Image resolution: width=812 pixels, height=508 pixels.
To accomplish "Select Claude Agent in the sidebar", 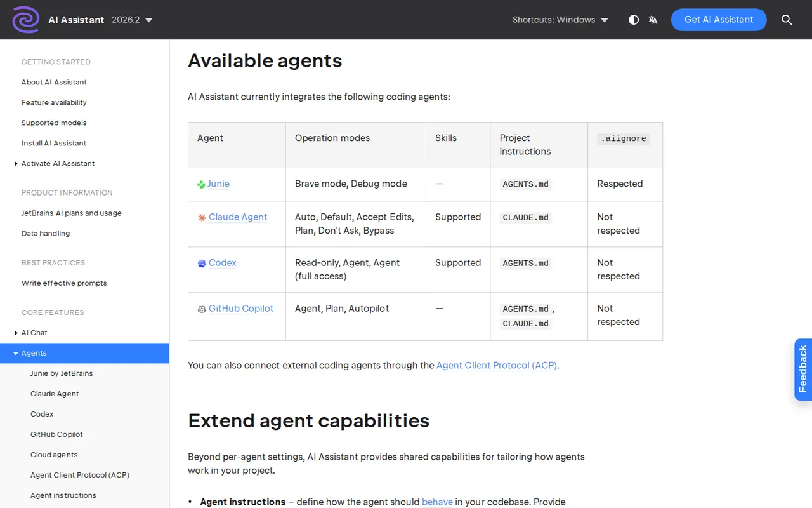I will (x=55, y=394).
